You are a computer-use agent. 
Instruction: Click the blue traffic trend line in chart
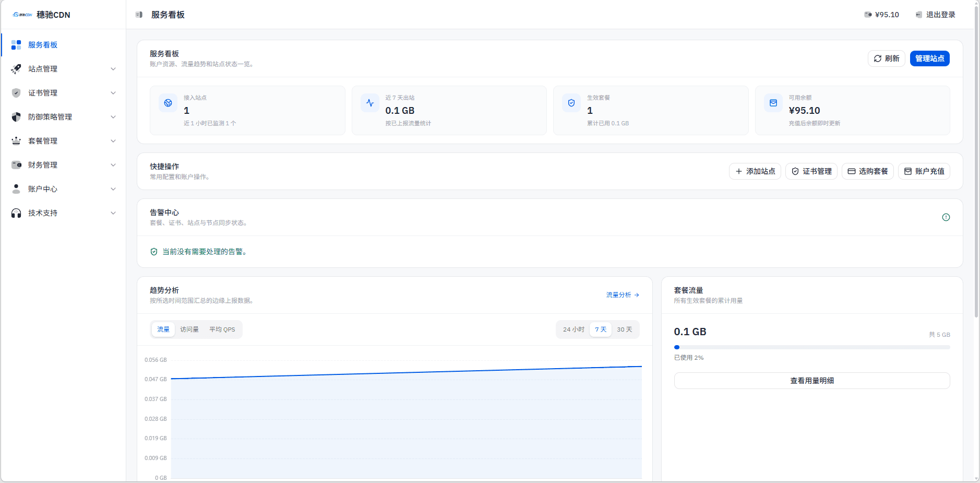pos(407,372)
